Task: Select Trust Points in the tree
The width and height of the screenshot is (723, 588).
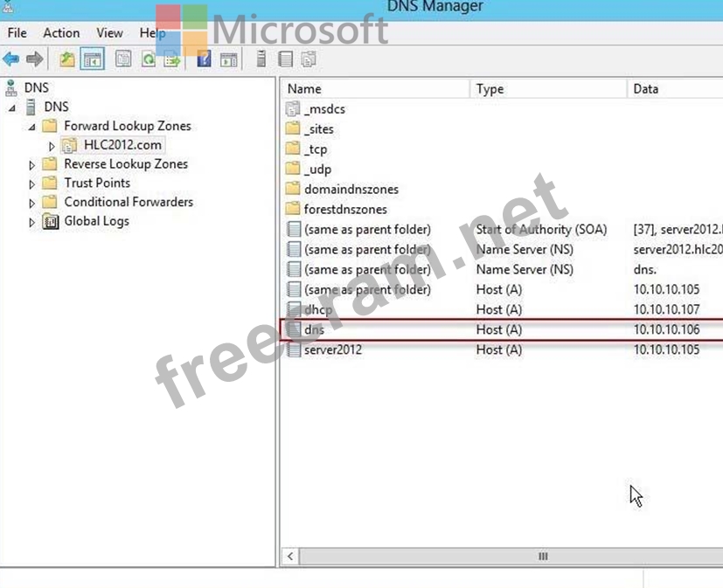Action: pyautogui.click(x=97, y=183)
